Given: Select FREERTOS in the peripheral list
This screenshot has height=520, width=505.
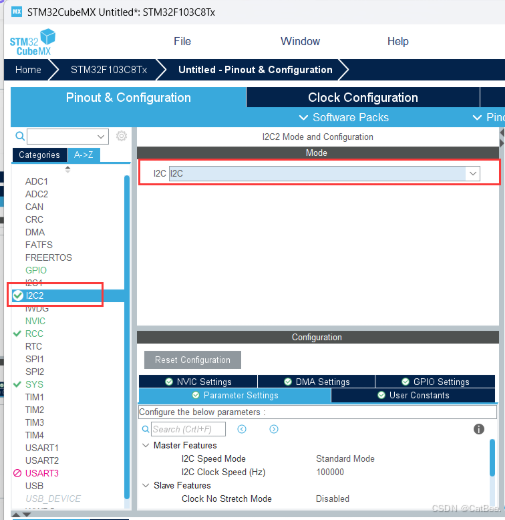Looking at the screenshot, I should (x=49, y=258).
